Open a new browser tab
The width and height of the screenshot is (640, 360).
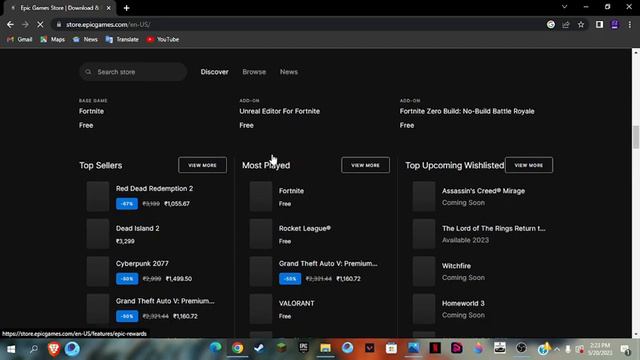click(127, 8)
